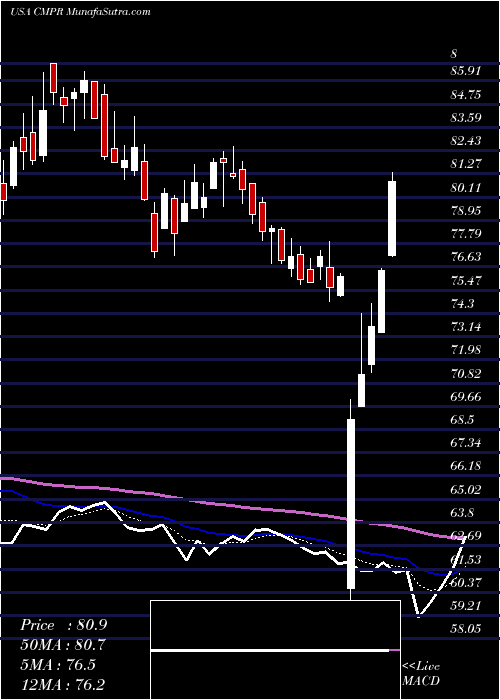Select the 84.75 price axis label
The width and height of the screenshot is (500, 700).
point(466,95)
